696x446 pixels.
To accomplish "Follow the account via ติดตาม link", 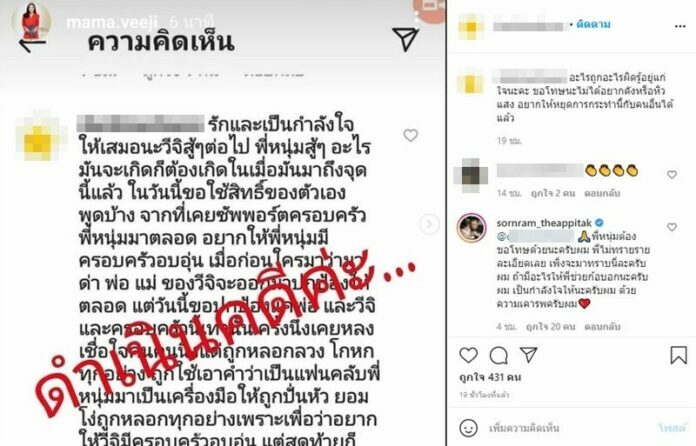I will point(593,24).
